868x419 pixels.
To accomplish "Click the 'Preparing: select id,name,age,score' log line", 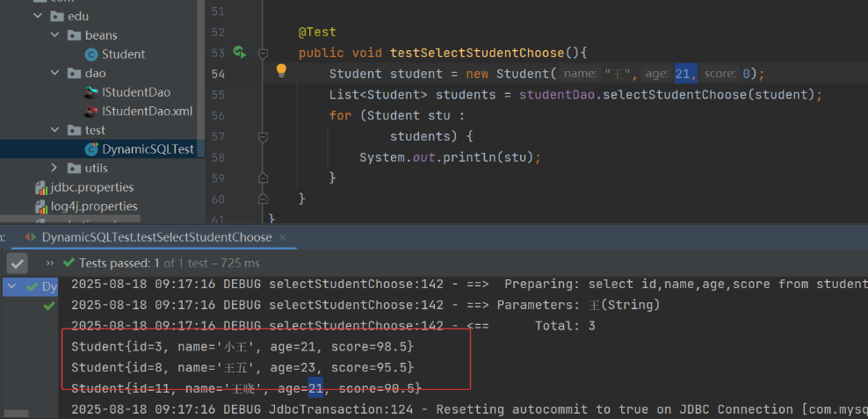I will click(469, 284).
